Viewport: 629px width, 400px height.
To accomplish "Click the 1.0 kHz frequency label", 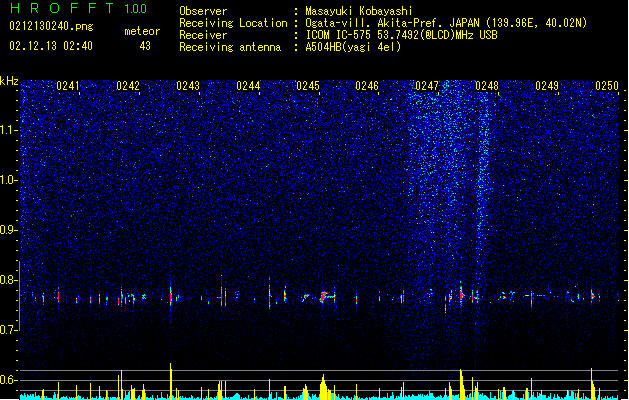I will 7,180.
